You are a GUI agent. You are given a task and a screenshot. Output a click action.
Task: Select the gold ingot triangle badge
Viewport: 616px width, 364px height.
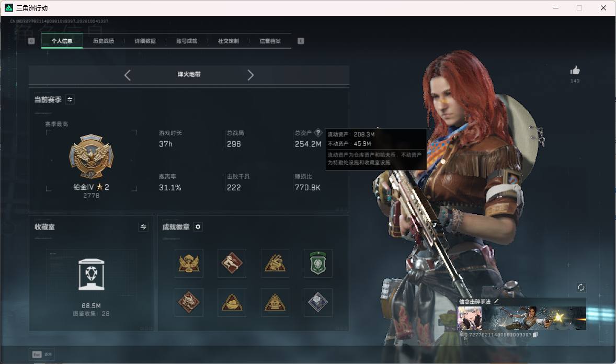pos(232,302)
